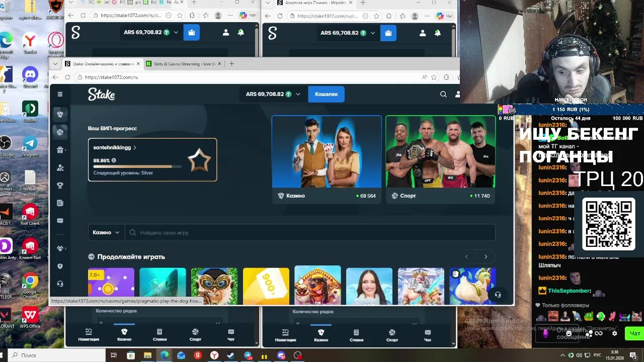This screenshot has height=362, width=644.
Task: Open new tab in front browser window
Action: (231, 64)
